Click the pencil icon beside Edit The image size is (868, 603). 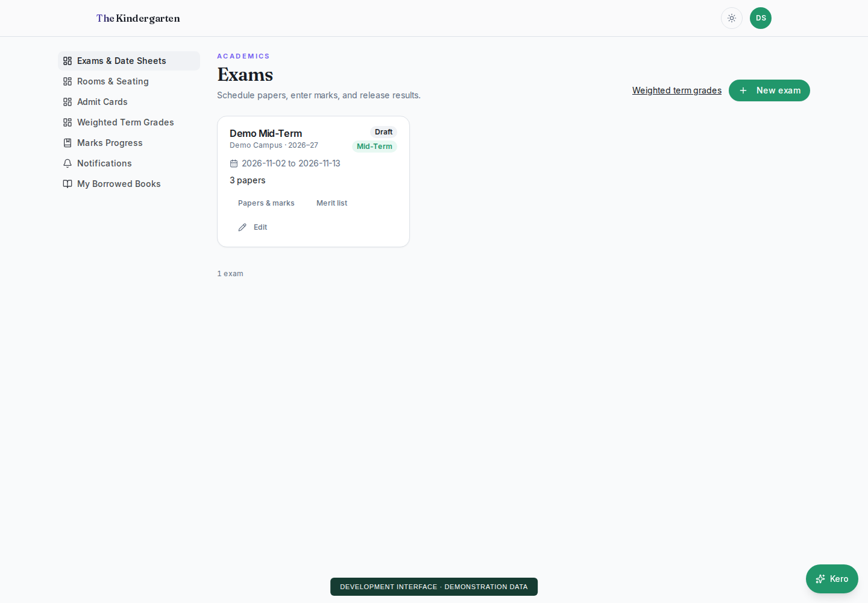point(242,227)
